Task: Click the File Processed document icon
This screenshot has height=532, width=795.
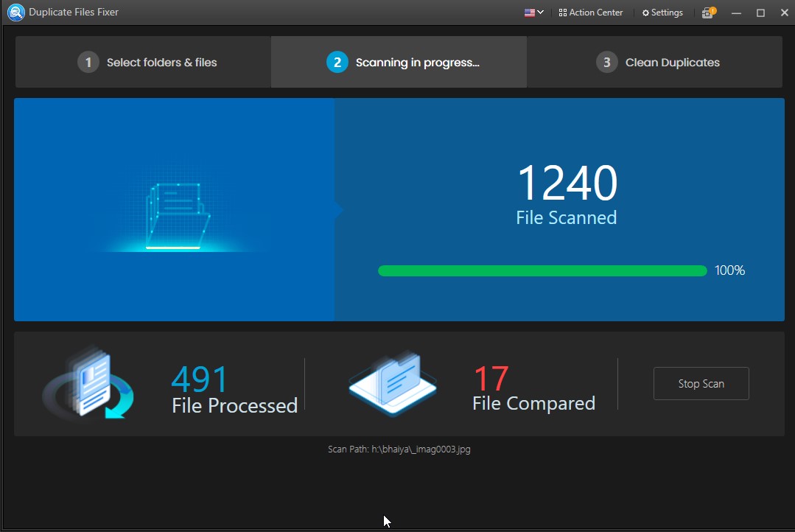Action: click(89, 384)
